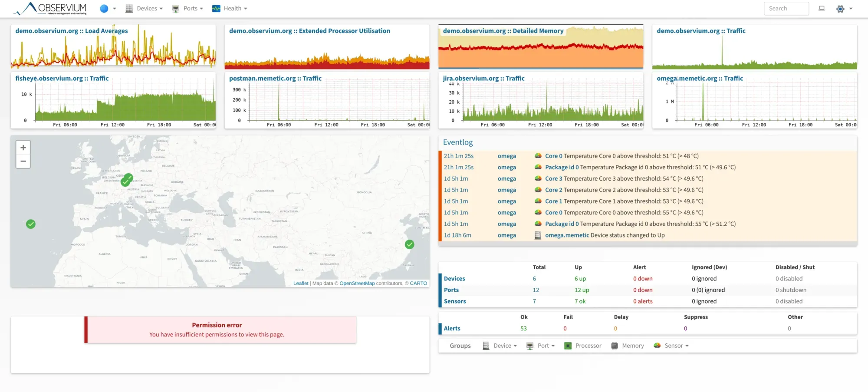Select the 1d 18h 6m timestamp
Viewport: 868px width, 392px height.
click(x=457, y=235)
